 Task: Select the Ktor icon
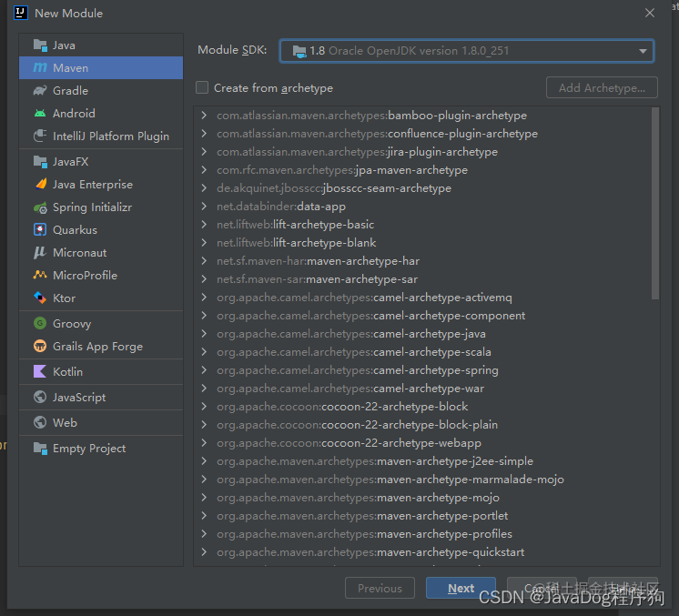[x=40, y=298]
